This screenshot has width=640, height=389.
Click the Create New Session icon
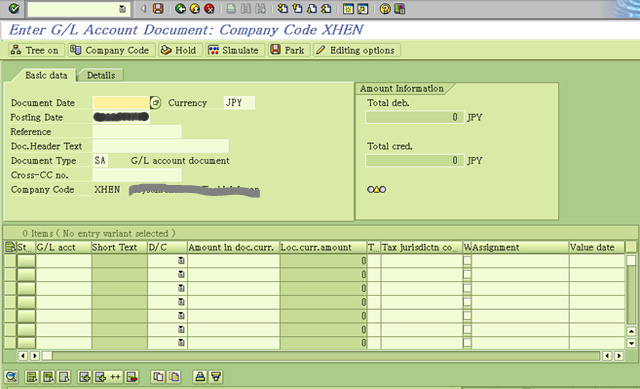pyautogui.click(x=348, y=9)
